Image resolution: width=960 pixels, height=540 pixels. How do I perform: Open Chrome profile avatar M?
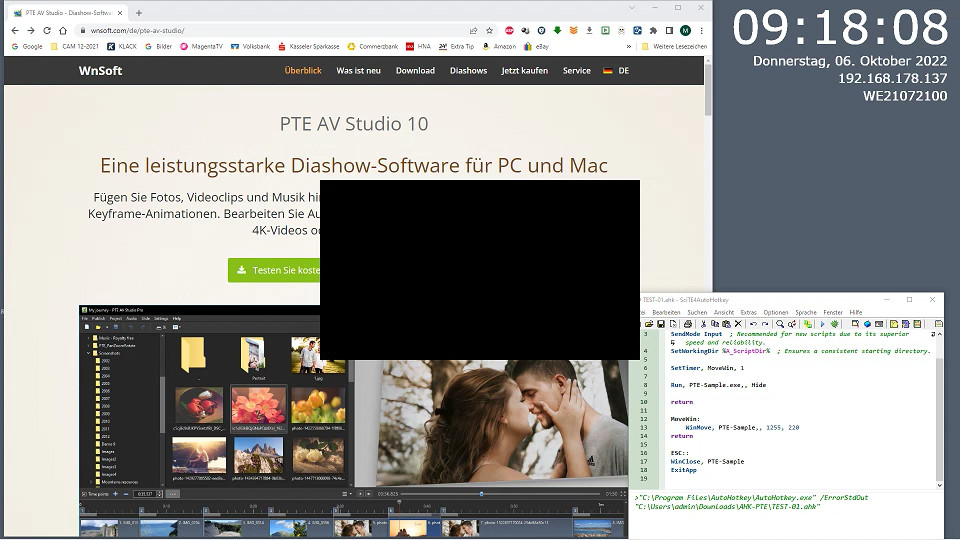point(685,31)
